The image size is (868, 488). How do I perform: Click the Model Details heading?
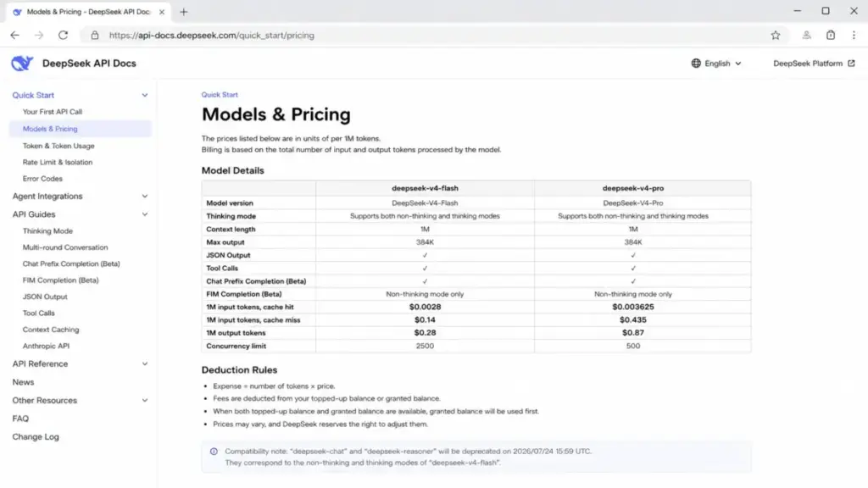[x=232, y=170]
